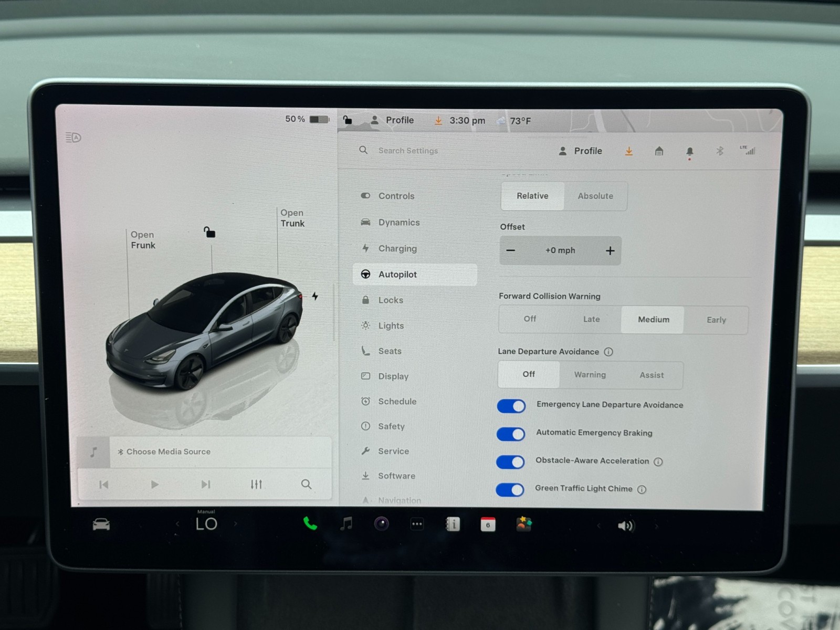Tap Open Trunk label

point(292,218)
